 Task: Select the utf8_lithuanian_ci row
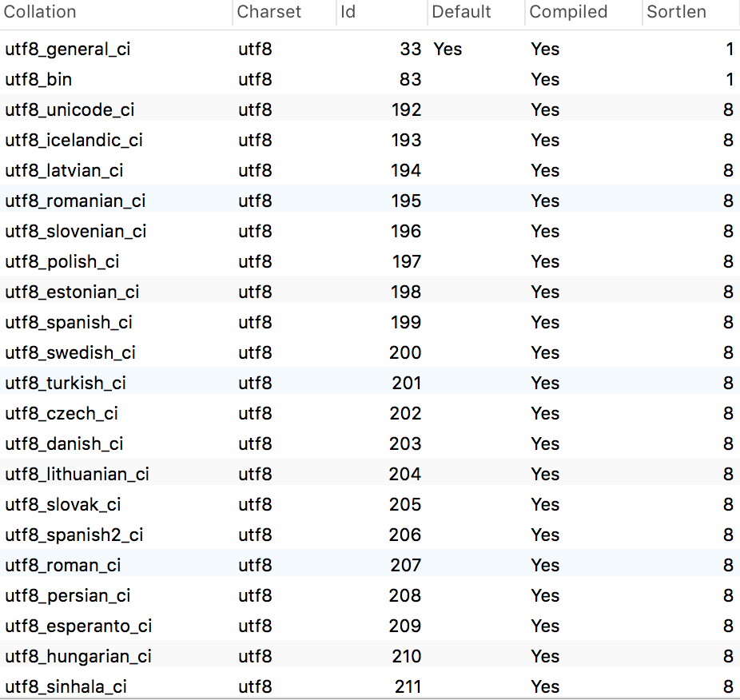(370, 474)
